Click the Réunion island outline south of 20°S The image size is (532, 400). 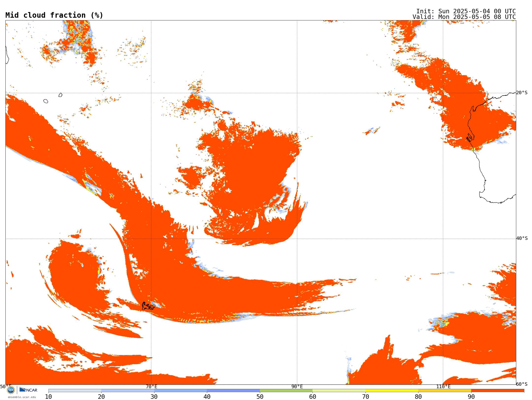(46, 101)
